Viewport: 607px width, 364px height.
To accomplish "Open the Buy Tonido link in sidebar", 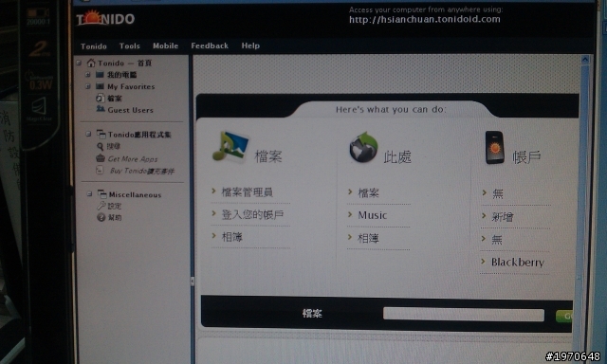I will click(x=141, y=171).
